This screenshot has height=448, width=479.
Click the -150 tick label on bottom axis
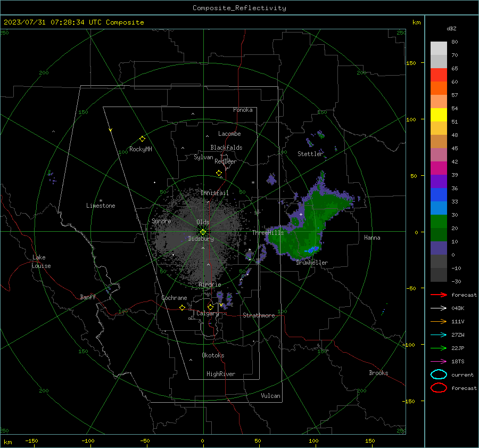click(x=31, y=441)
